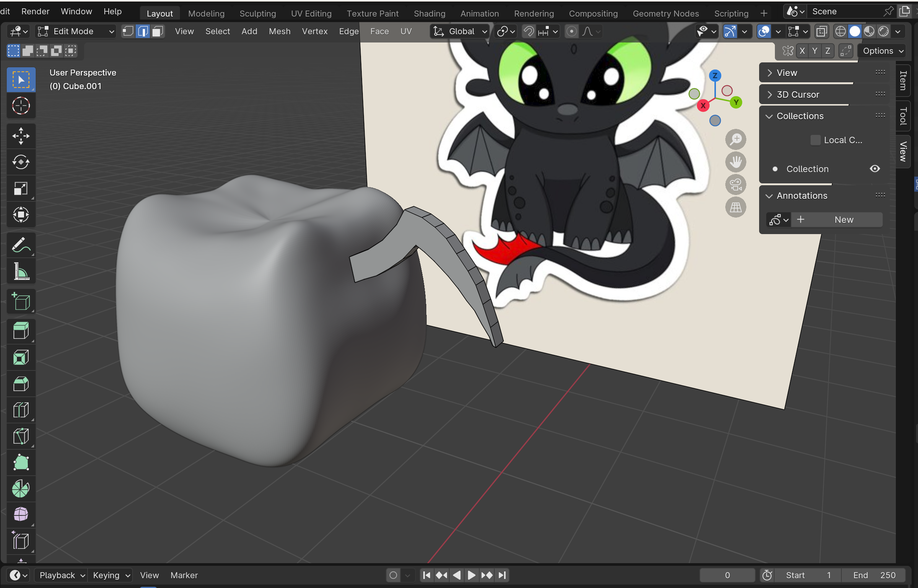Open Global transform orientation dropdown

tap(460, 31)
